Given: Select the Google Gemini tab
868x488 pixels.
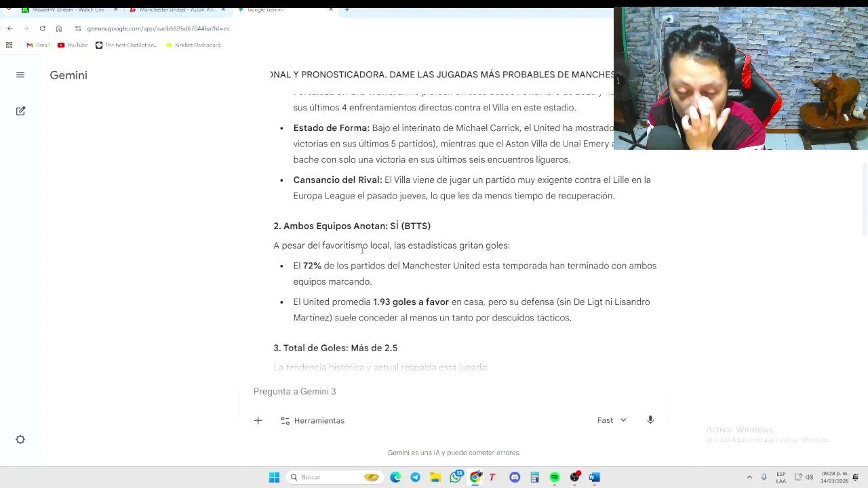Looking at the screenshot, I should (285, 10).
